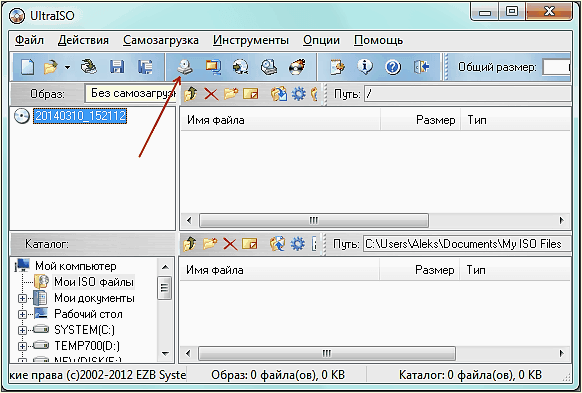
Task: Click the Add Files toolbar icon
Action: 337,67
